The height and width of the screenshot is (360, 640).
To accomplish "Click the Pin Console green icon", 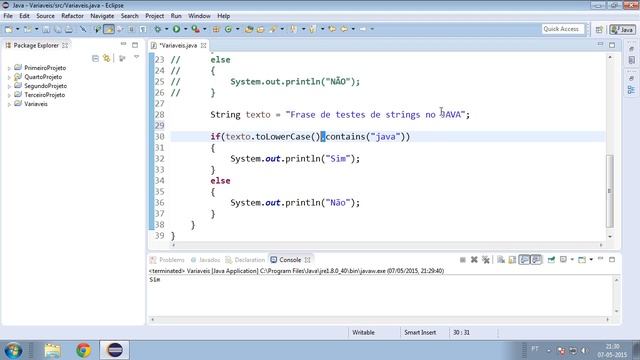I will click(x=551, y=260).
